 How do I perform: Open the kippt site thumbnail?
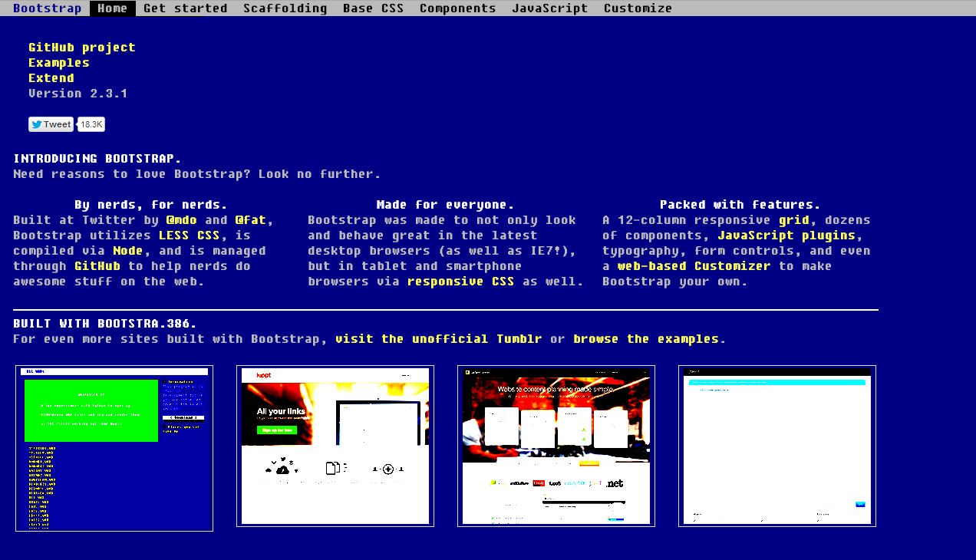[x=335, y=446]
